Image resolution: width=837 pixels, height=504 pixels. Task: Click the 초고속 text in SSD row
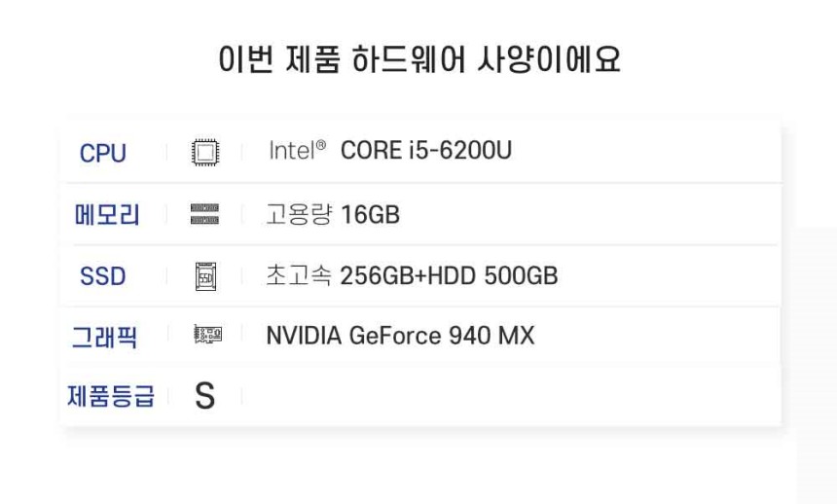point(299,276)
